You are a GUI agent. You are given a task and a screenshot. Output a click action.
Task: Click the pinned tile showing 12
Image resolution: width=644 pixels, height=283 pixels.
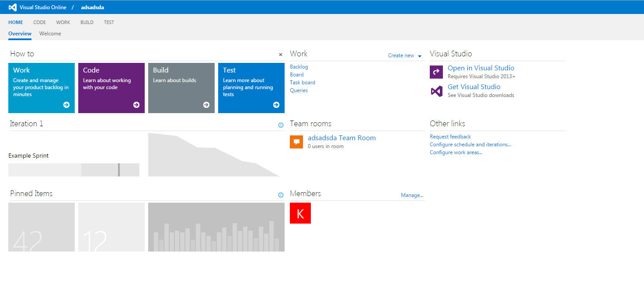click(x=111, y=227)
